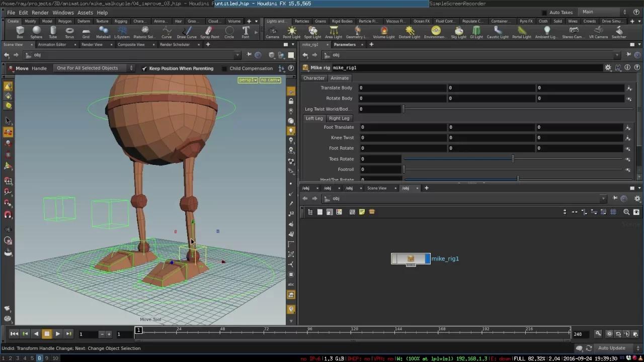Viewport: 644px width, 362px height.
Task: Create an L-System from the shelf
Action: 122,33
